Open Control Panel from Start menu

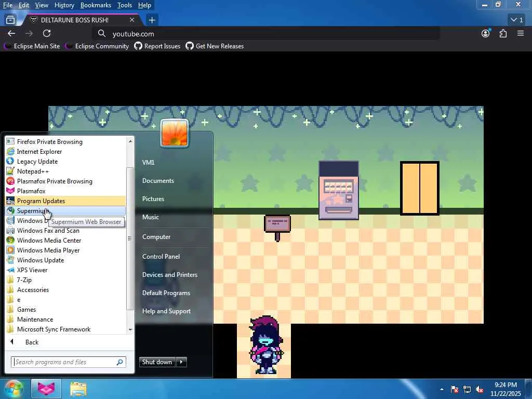click(x=161, y=257)
